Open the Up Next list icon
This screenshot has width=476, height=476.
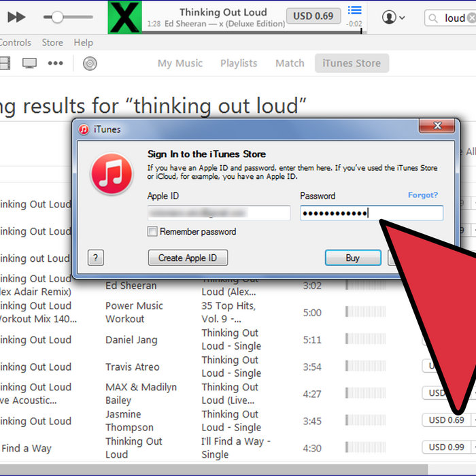pyautogui.click(x=354, y=11)
